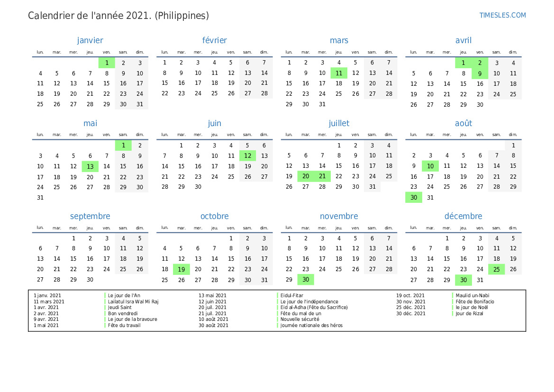
Task: Open the juillet month heading
Action: (x=339, y=123)
